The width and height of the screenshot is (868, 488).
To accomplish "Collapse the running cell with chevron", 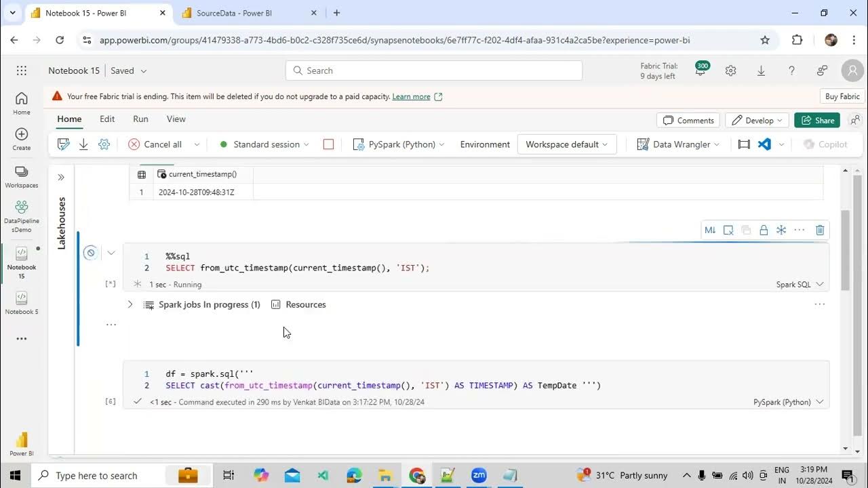I will pos(111,253).
